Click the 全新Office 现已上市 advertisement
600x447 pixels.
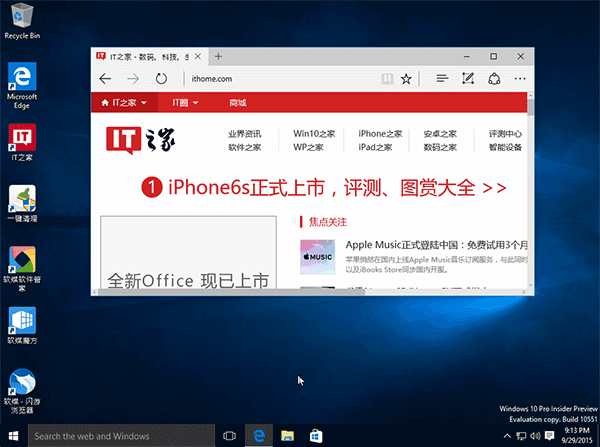click(188, 252)
